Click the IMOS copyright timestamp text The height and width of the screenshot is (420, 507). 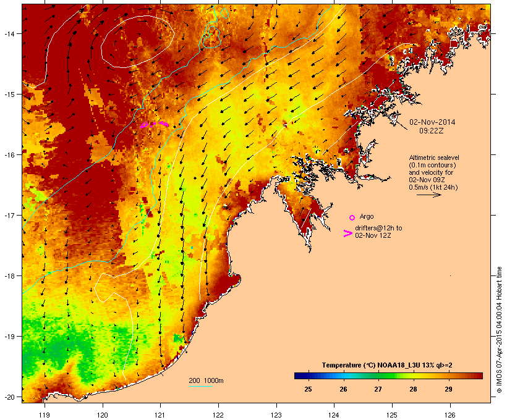[499, 330]
